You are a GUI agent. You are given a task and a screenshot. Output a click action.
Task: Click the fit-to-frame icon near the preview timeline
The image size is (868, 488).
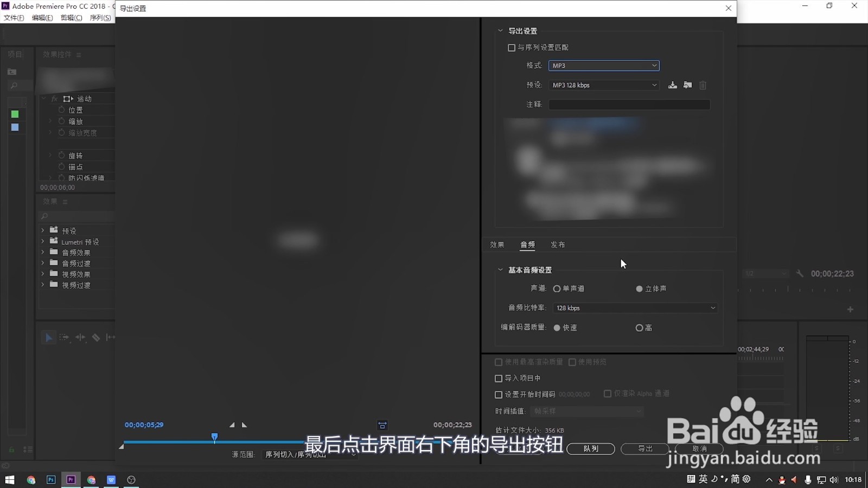382,425
